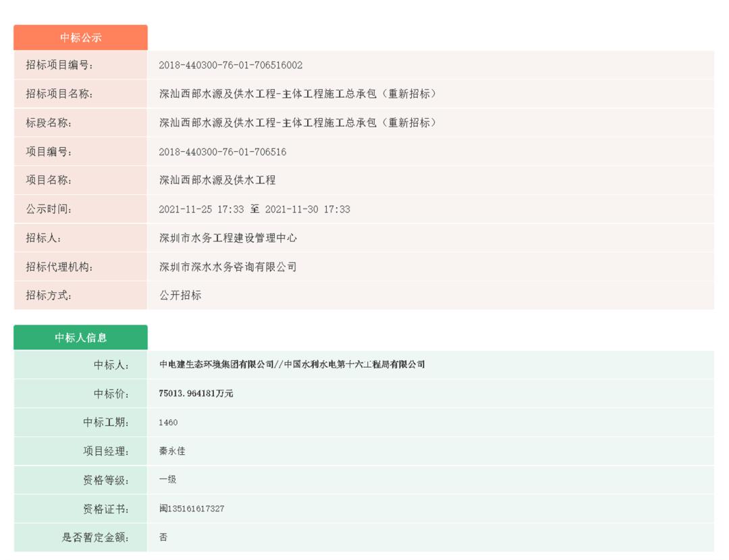The height and width of the screenshot is (560, 729).
Task: Click the green 中标人信息 section header
Action: pos(80,337)
